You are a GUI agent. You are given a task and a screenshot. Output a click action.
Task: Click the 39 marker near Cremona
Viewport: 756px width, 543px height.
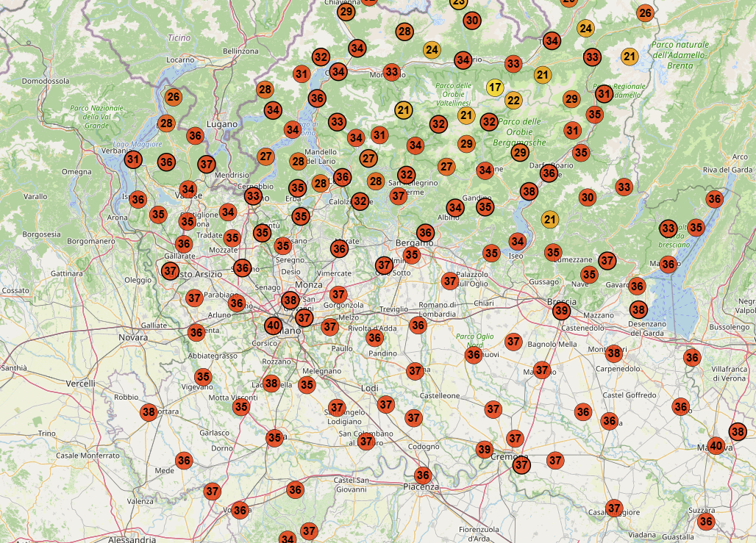(485, 450)
